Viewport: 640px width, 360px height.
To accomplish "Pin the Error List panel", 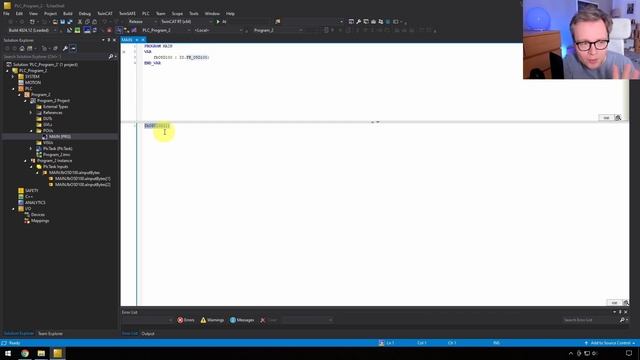I will pyautogui.click(x=620, y=312).
